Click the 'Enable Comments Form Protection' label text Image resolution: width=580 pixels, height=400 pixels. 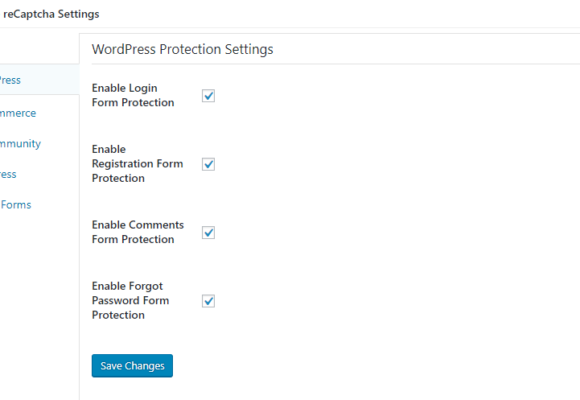click(138, 232)
